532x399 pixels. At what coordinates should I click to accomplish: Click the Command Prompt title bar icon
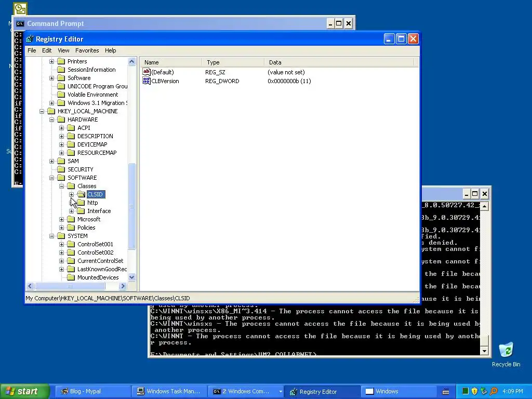point(20,23)
